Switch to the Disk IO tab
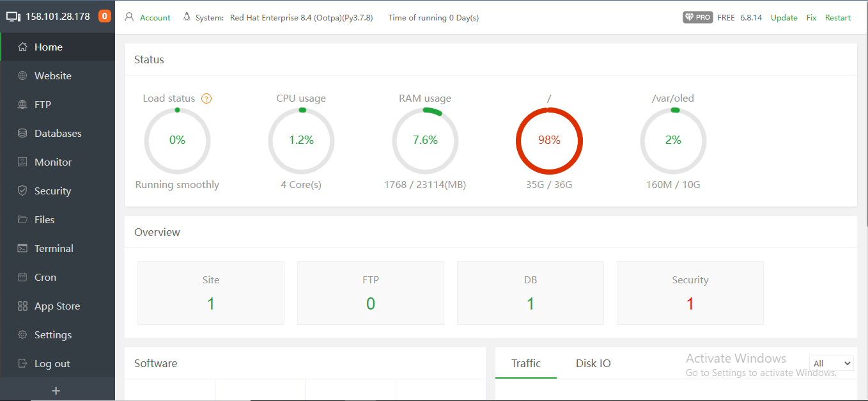 click(593, 363)
